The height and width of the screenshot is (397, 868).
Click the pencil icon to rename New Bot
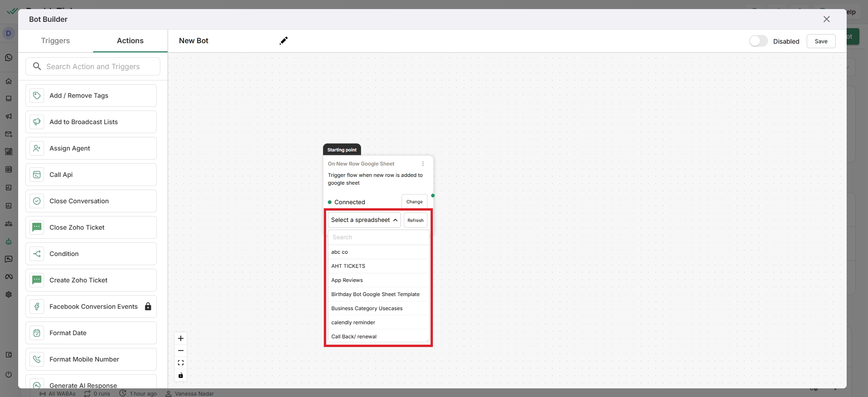(283, 41)
